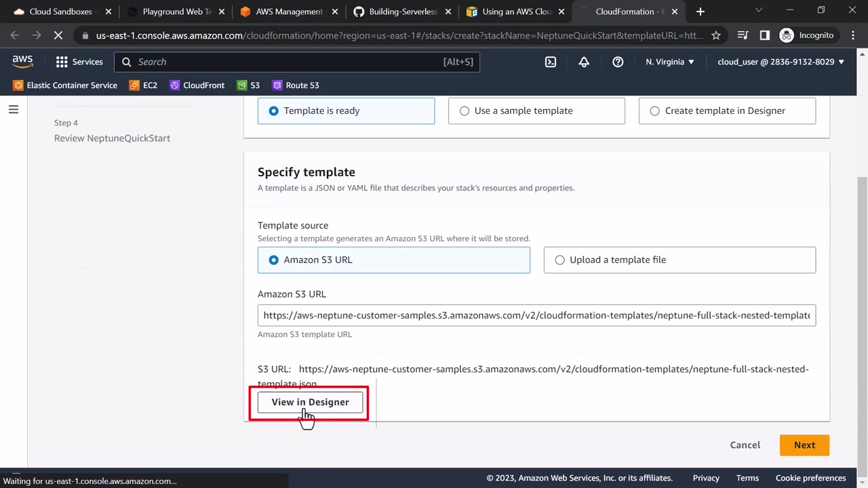Close the AWS Management tab
This screenshot has width=868, height=488.
pos(335,12)
